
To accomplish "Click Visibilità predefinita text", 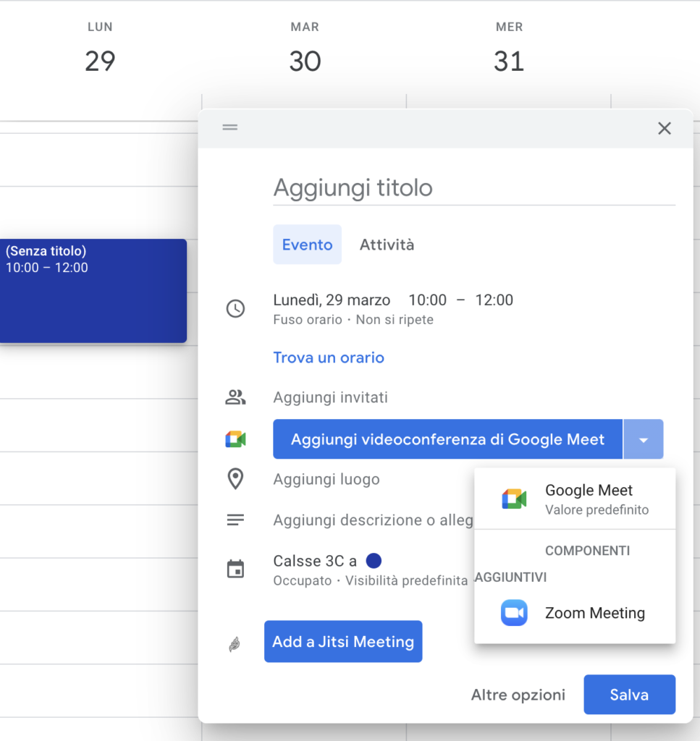I will [x=406, y=580].
